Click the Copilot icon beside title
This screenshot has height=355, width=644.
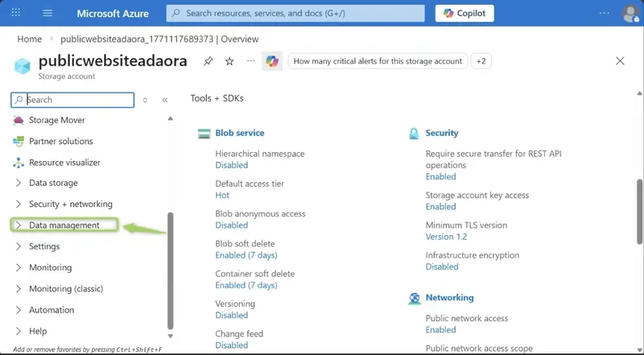click(x=272, y=61)
